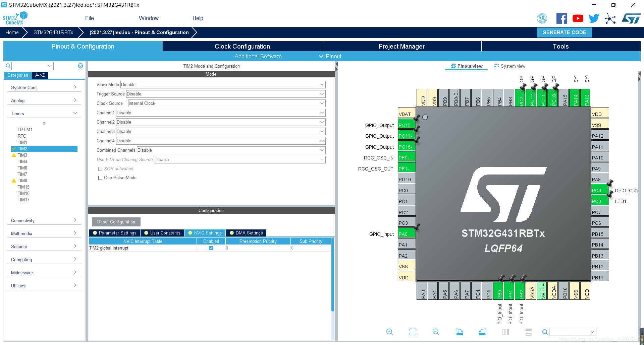Switch to Tools tab

click(561, 47)
